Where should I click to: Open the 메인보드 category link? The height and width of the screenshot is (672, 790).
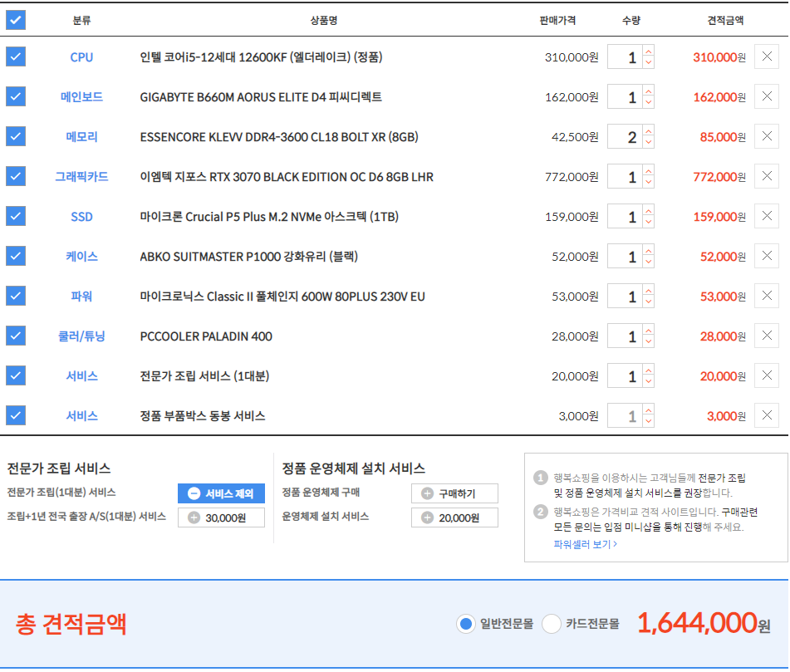coord(81,96)
